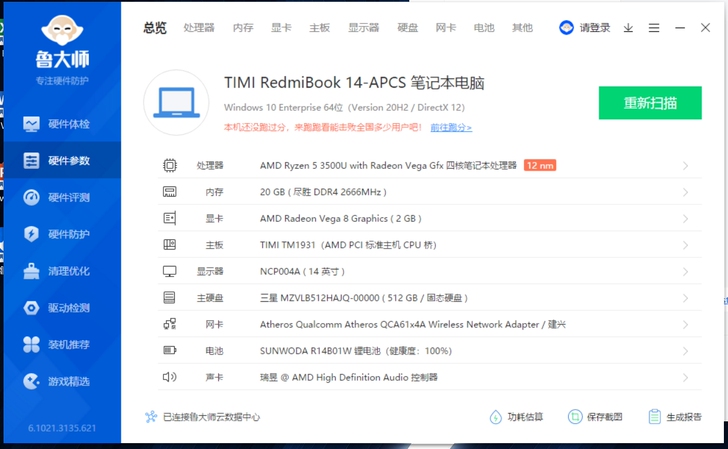Expand the 网卡 row chevron
Screen dimensions: 728x449
[685, 325]
